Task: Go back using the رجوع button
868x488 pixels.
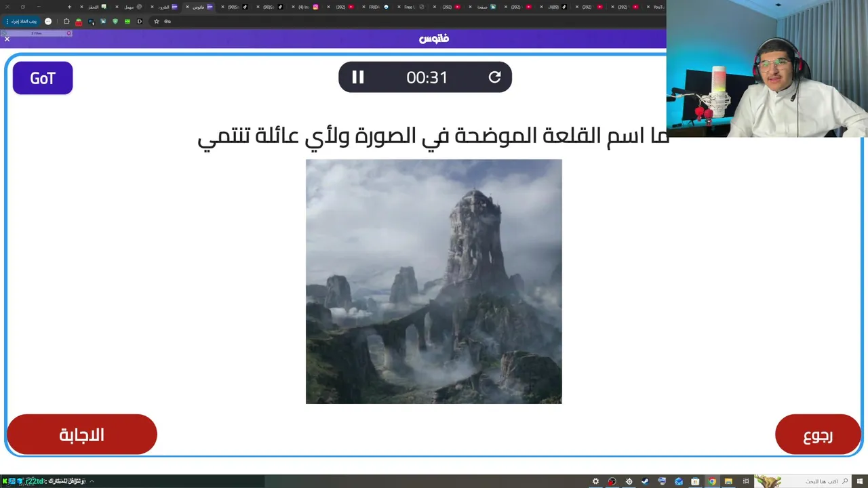Action: click(x=818, y=434)
